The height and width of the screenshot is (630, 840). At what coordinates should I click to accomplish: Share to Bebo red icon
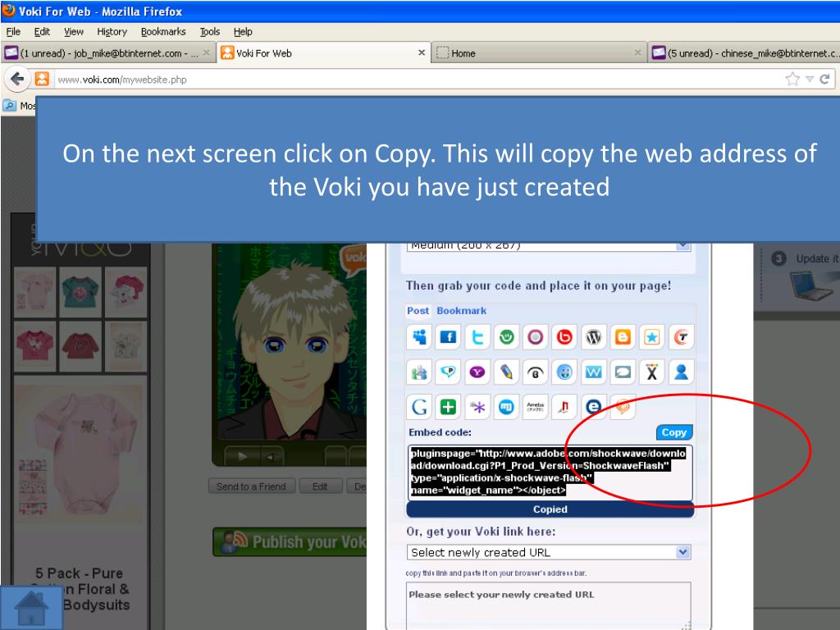point(564,337)
